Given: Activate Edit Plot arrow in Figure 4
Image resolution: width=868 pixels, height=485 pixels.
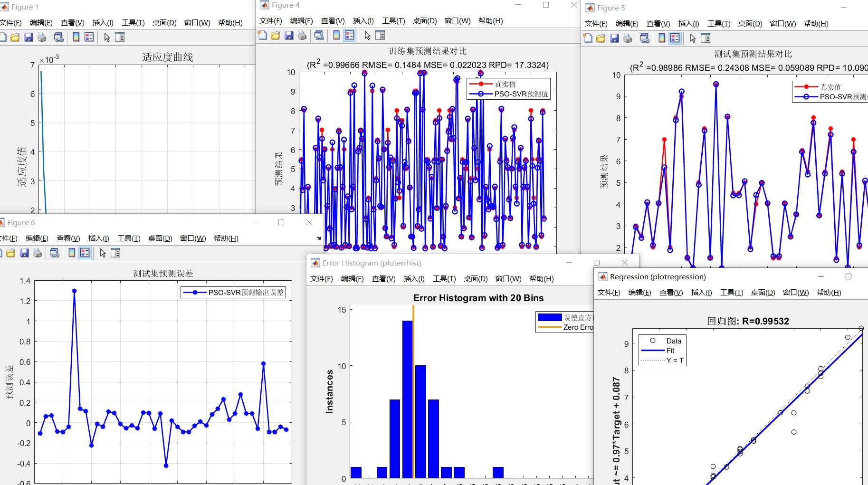Looking at the screenshot, I should tap(367, 35).
